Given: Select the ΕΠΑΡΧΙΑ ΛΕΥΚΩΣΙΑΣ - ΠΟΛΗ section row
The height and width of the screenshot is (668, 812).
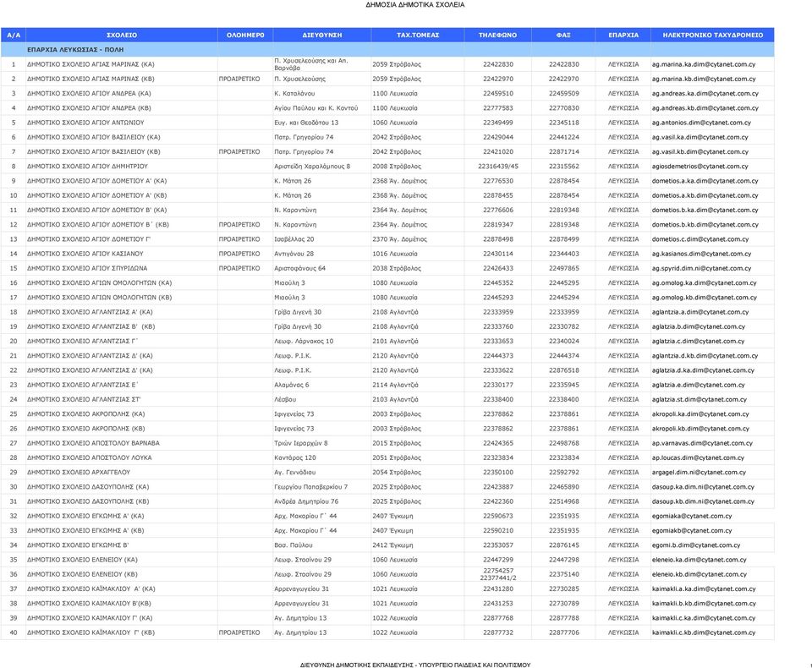Looking at the screenshot, I should 387,50.
